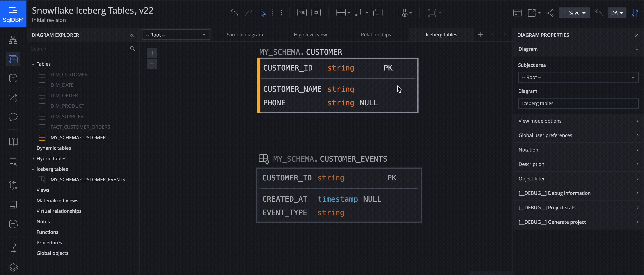Viewport: 644px width, 275px height.
Task: Select the pointer cursor tool
Action: [263, 13]
